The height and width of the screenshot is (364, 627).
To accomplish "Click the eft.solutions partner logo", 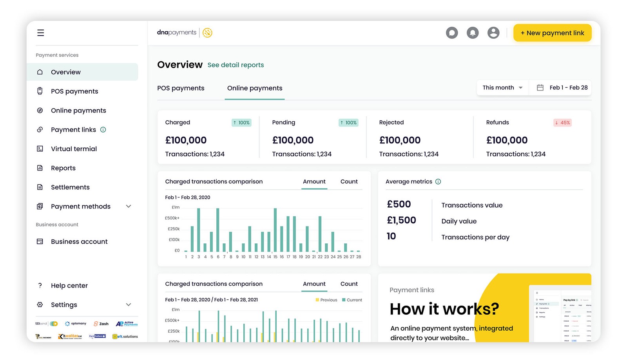I will 125,337.
